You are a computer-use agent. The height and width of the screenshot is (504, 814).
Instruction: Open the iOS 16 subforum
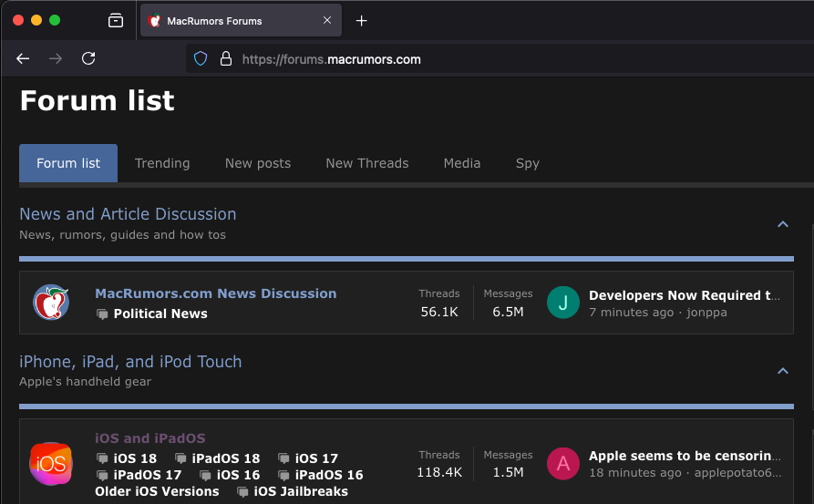click(x=238, y=475)
